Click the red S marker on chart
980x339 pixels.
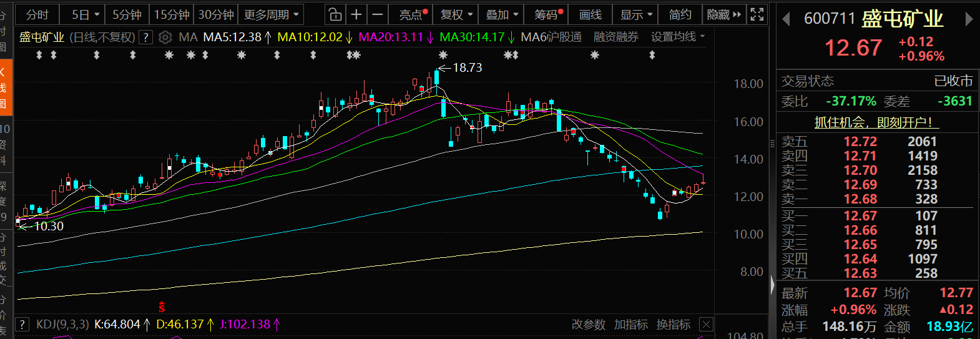pos(162,307)
